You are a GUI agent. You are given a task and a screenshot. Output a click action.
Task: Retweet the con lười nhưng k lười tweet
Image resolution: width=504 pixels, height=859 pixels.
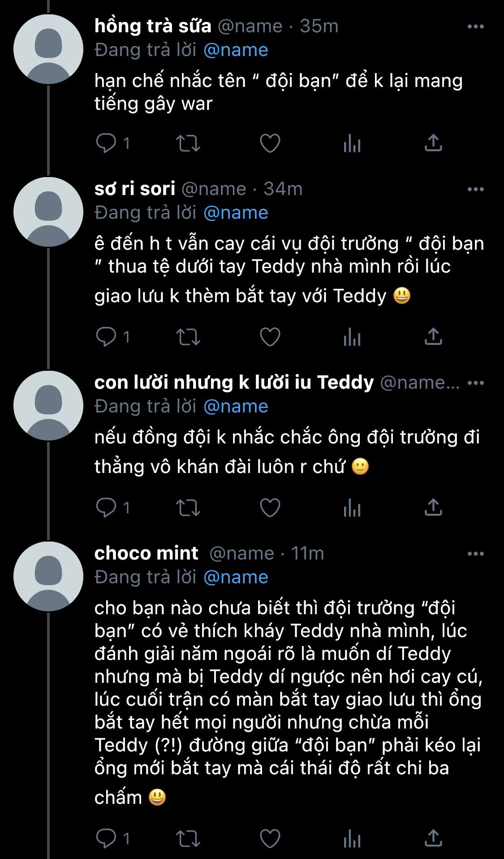point(188,508)
